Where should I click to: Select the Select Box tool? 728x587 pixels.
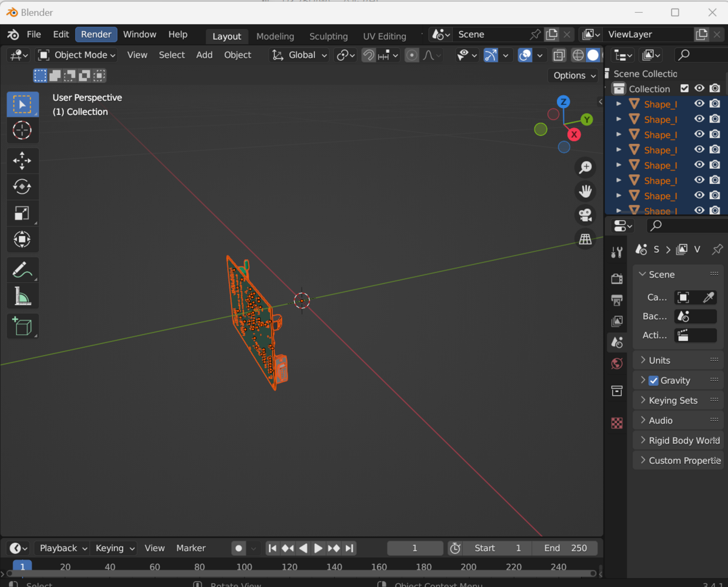[22, 104]
